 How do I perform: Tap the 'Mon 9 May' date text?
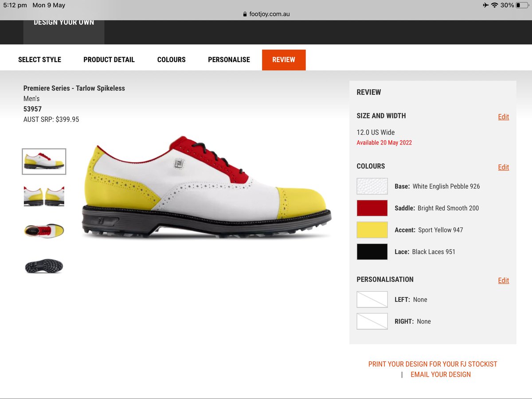pos(49,5)
